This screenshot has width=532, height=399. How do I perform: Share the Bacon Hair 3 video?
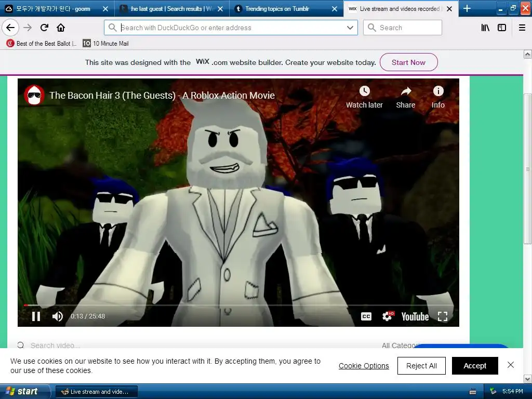[x=406, y=97]
